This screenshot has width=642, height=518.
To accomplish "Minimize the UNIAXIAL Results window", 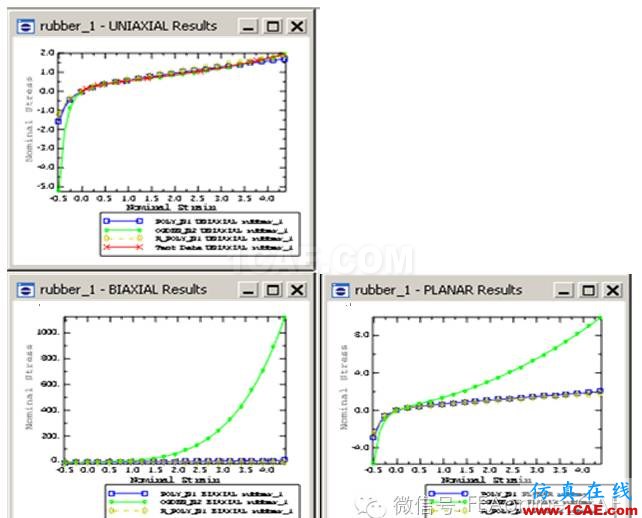I will (x=248, y=27).
